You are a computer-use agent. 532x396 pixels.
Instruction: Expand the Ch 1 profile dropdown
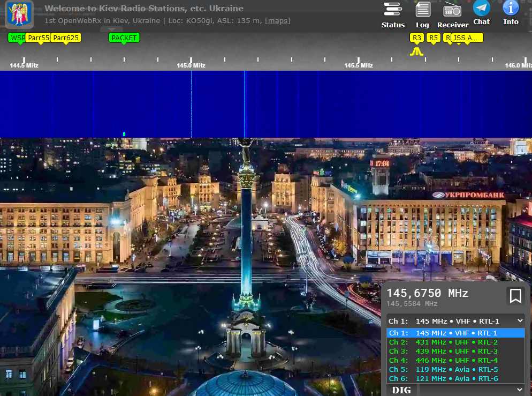pos(455,321)
